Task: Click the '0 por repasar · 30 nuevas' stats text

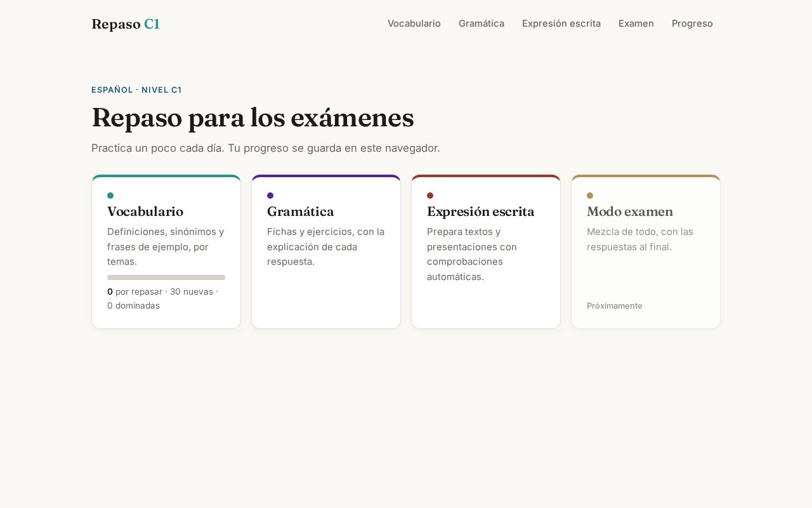Action: pyautogui.click(x=162, y=298)
